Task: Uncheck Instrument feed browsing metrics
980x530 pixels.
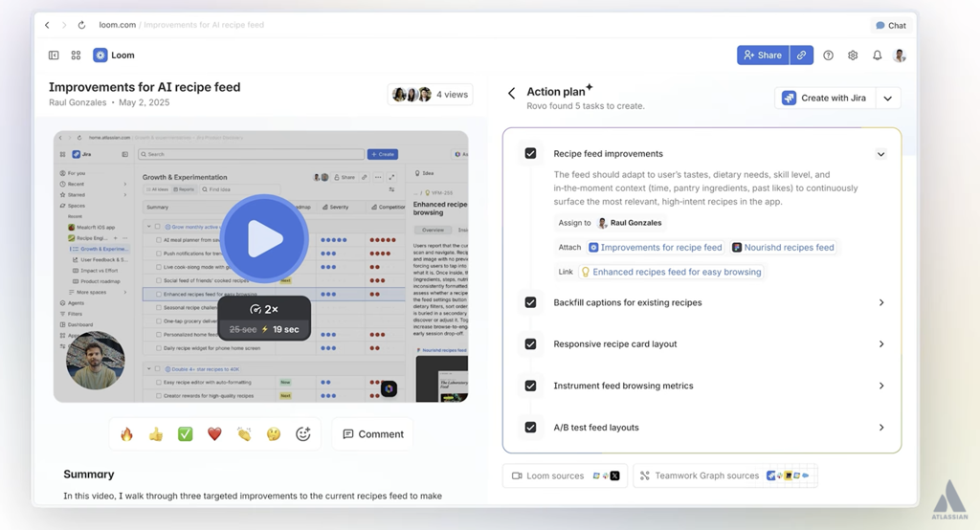Action: pyautogui.click(x=530, y=386)
